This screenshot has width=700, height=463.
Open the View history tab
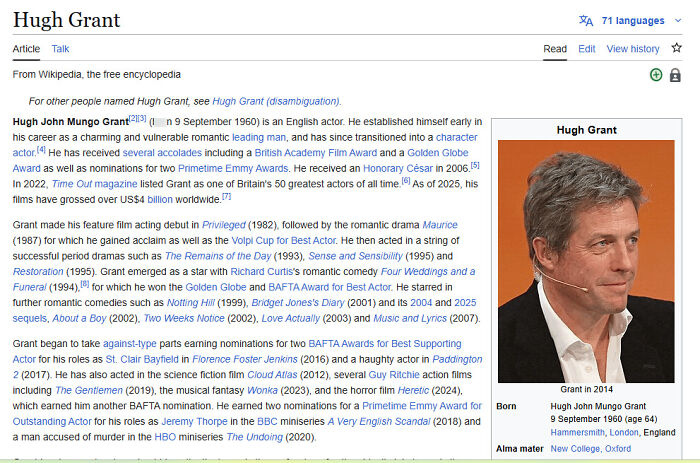click(x=633, y=48)
